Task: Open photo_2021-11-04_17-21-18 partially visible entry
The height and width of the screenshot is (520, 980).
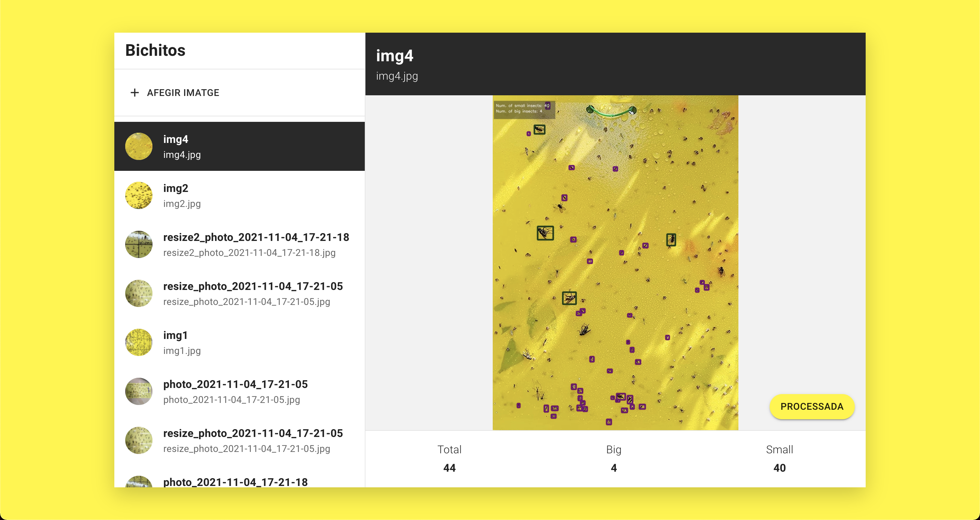Action: click(235, 482)
